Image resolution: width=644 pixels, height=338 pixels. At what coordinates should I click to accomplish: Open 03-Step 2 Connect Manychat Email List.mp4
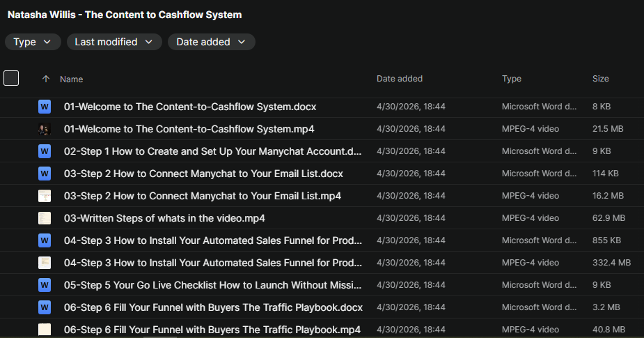(x=203, y=196)
